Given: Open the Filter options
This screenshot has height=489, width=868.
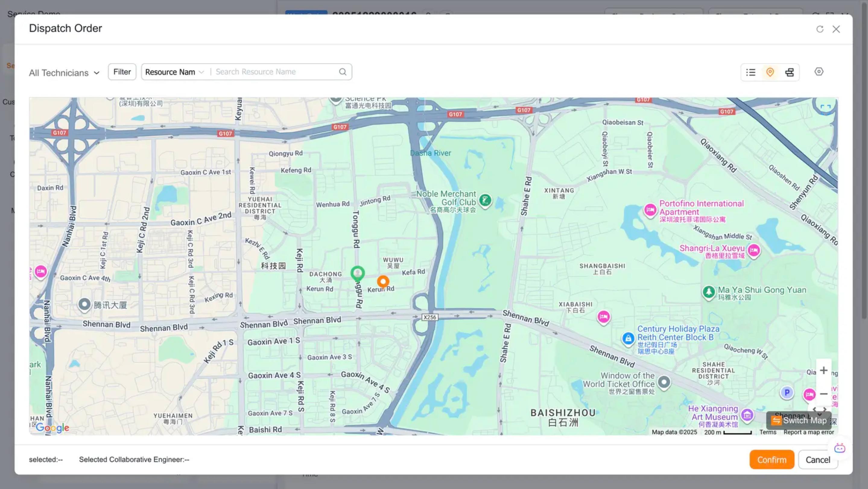Looking at the screenshot, I should coord(122,72).
